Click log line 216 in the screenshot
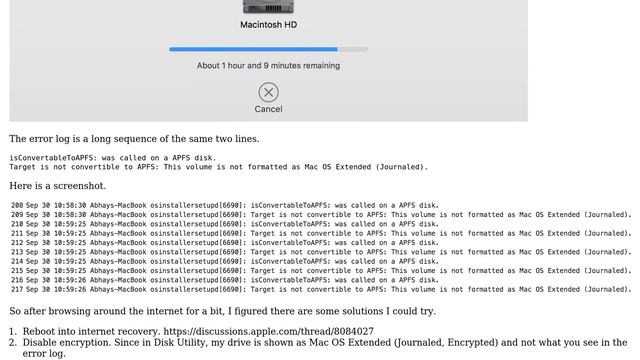Screen dimensions: 640x360 click(225, 280)
